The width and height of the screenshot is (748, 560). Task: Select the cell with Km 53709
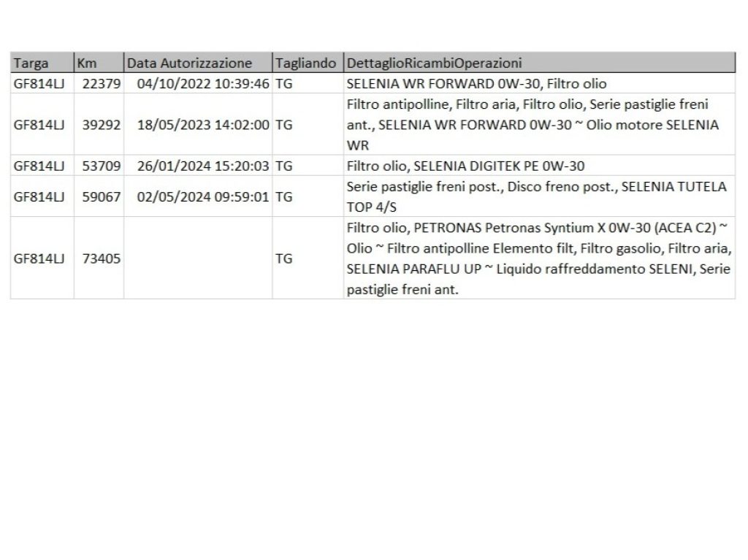[99, 166]
